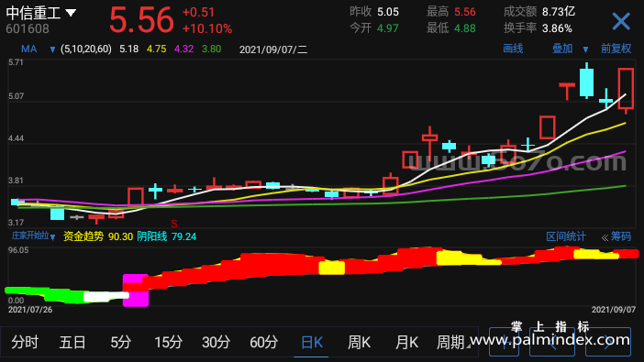Select the 60分 chart tab

[x=263, y=342]
